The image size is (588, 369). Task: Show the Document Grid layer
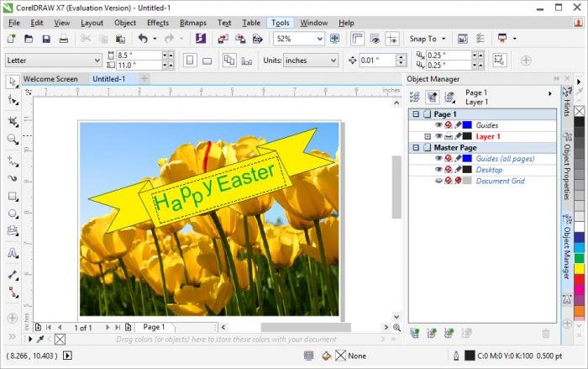tap(438, 181)
